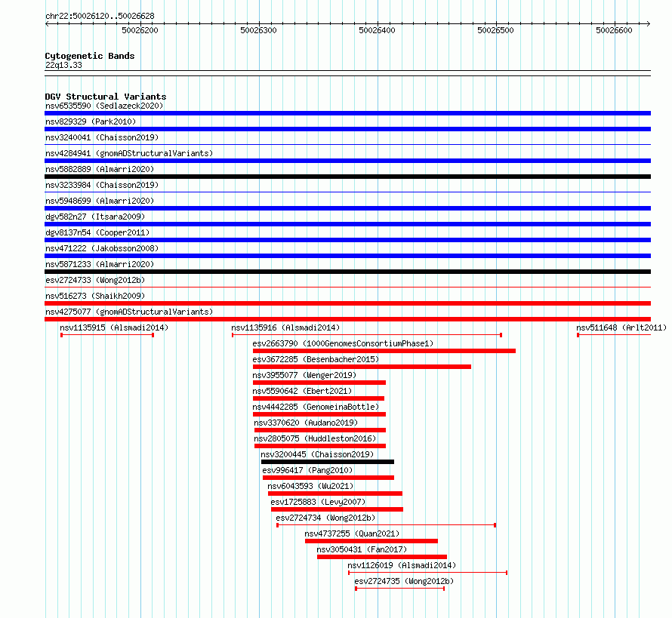Screen dimensions: 672x618
Task: Click nsv3370620 (Audano2019) label
Action: [306, 423]
